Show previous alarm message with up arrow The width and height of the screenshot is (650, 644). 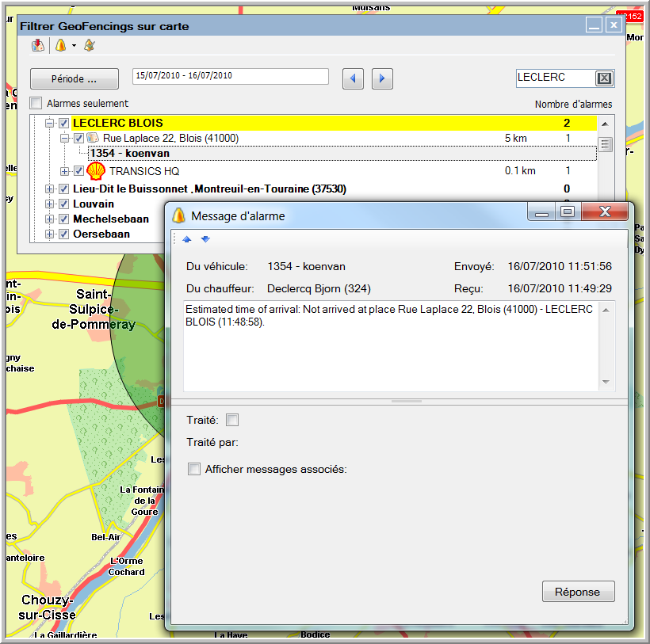[x=187, y=238]
